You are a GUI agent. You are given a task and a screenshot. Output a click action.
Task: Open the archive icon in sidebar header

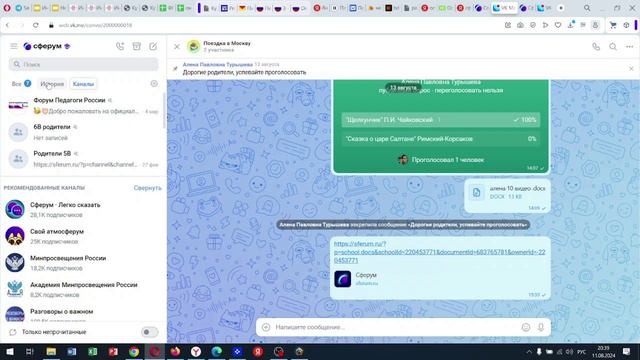click(x=137, y=46)
